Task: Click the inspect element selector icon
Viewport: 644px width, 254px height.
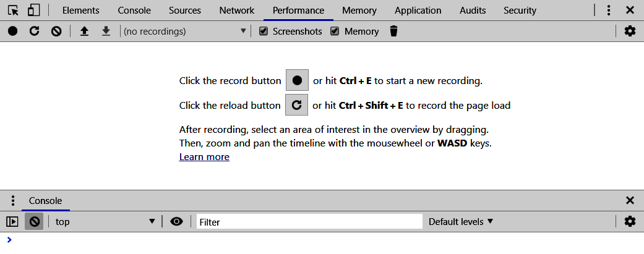Action: click(x=13, y=11)
